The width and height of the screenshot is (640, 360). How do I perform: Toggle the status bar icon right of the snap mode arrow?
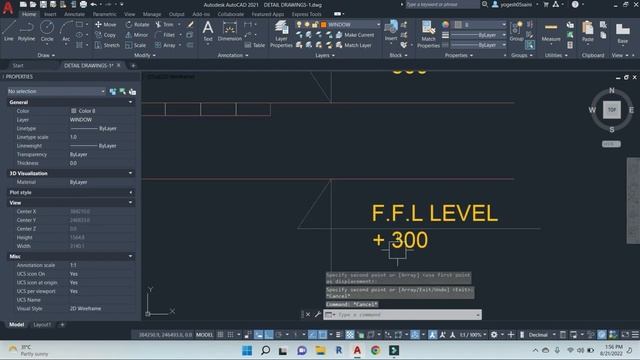point(248,335)
